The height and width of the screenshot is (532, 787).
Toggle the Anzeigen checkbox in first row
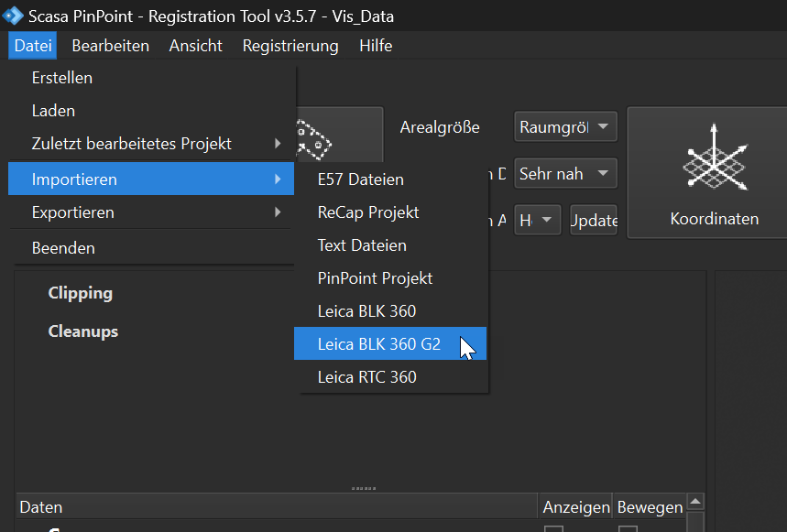point(553,528)
